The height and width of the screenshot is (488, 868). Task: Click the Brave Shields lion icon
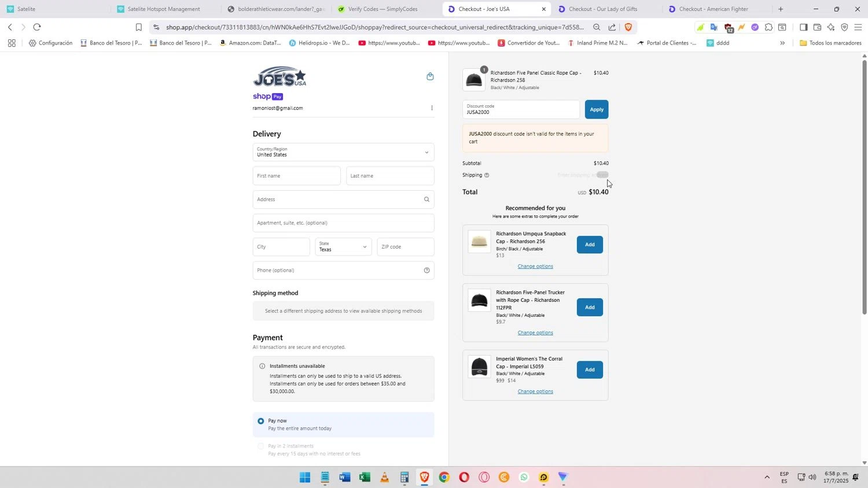(628, 27)
